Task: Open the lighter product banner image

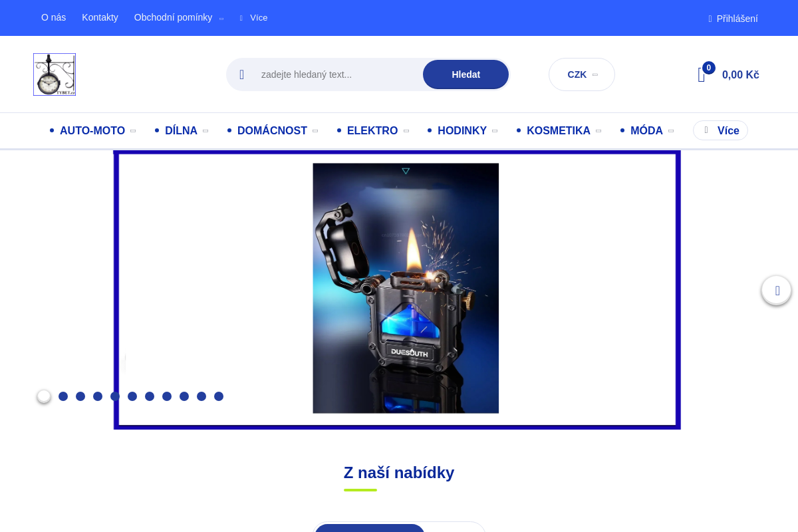Action: pyautogui.click(x=406, y=289)
